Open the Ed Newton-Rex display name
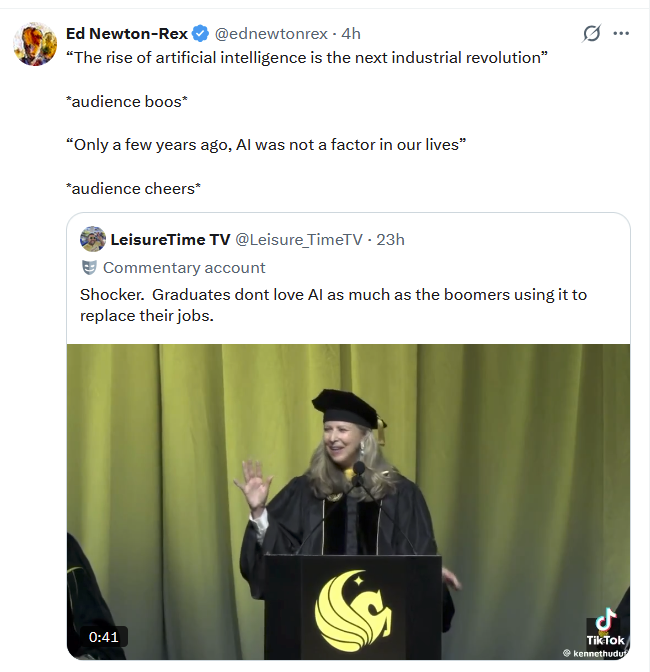Screen dimensions: 650x672 pyautogui.click(x=127, y=33)
